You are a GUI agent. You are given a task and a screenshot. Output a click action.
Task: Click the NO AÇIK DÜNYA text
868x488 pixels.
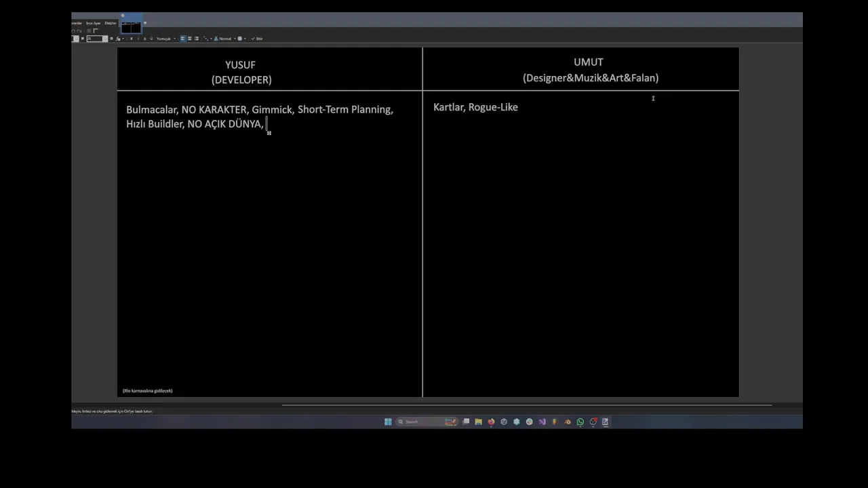point(225,124)
